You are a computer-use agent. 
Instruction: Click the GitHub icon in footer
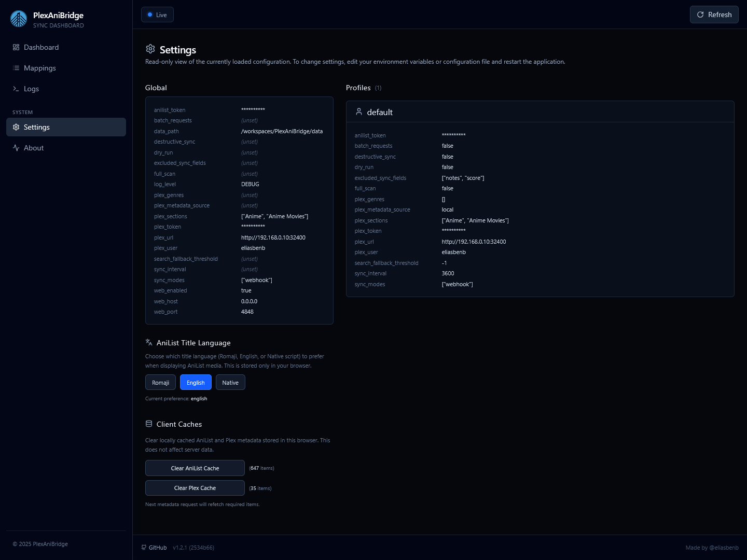point(144,548)
